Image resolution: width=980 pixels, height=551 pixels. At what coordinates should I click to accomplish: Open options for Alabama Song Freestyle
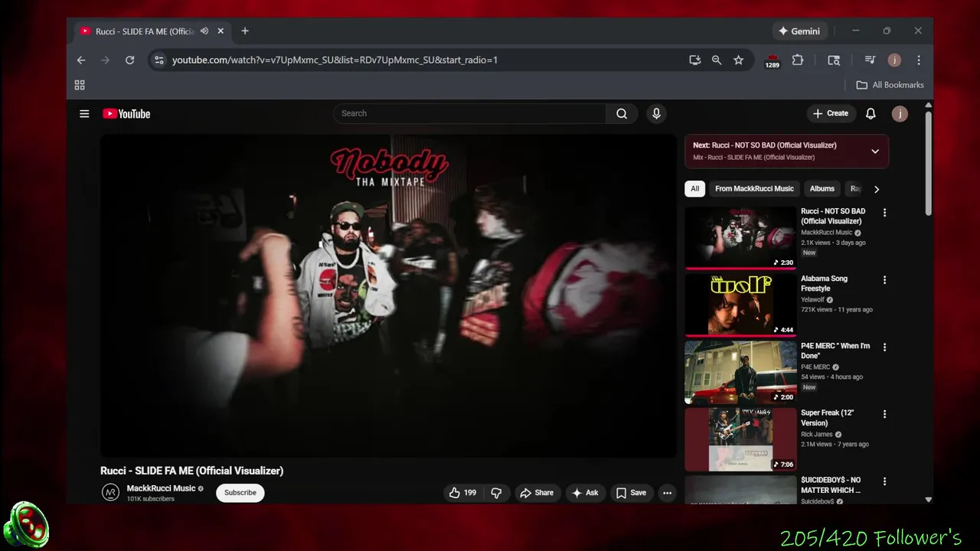[x=884, y=280]
